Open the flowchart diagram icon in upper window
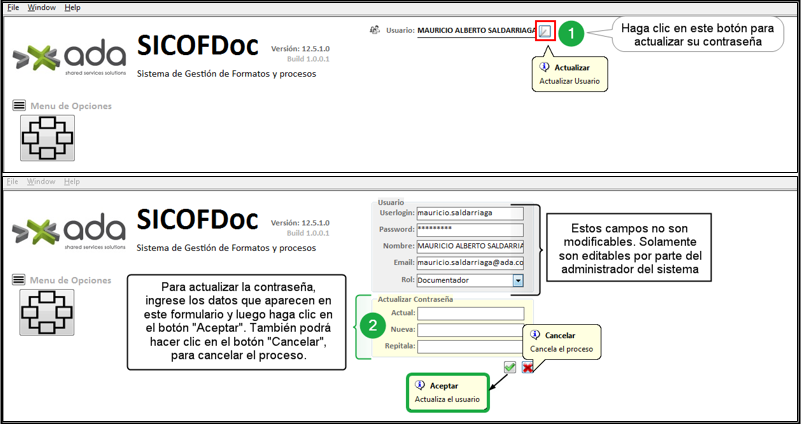The width and height of the screenshot is (801, 424). pyautogui.click(x=47, y=138)
